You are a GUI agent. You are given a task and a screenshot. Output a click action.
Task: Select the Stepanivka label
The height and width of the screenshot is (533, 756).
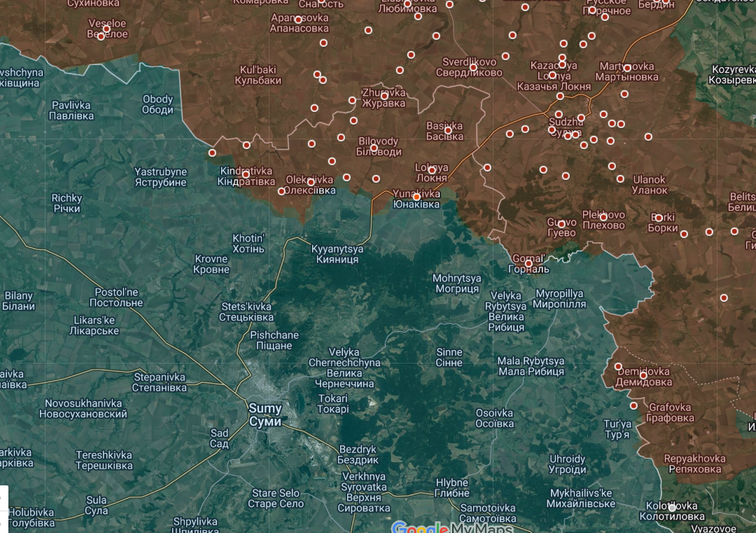[160, 382]
